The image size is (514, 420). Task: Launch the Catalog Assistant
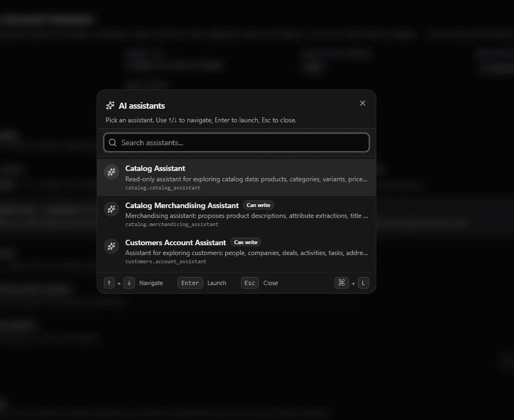click(237, 178)
